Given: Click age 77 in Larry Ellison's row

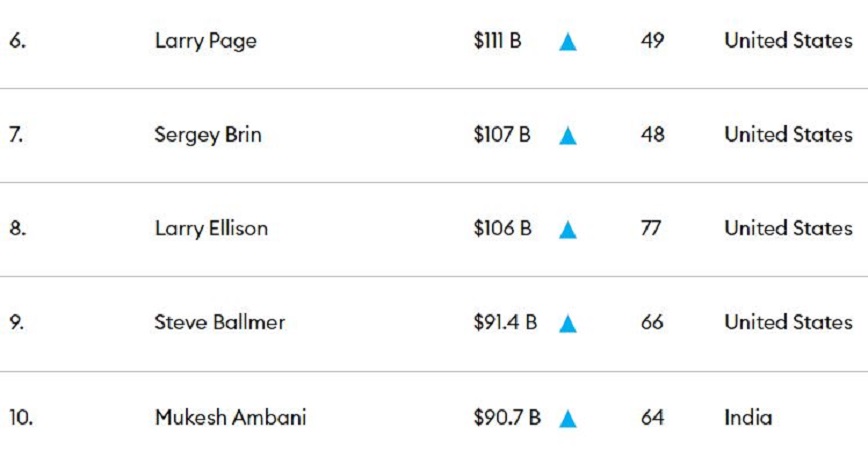Looking at the screenshot, I should 651,229.
